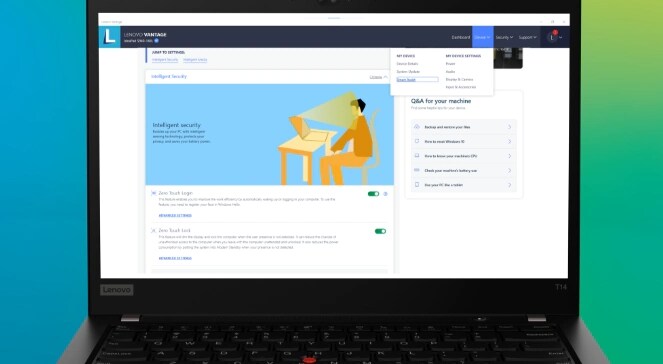Select System Update in the Device menu
The width and height of the screenshot is (663, 364).
[408, 72]
